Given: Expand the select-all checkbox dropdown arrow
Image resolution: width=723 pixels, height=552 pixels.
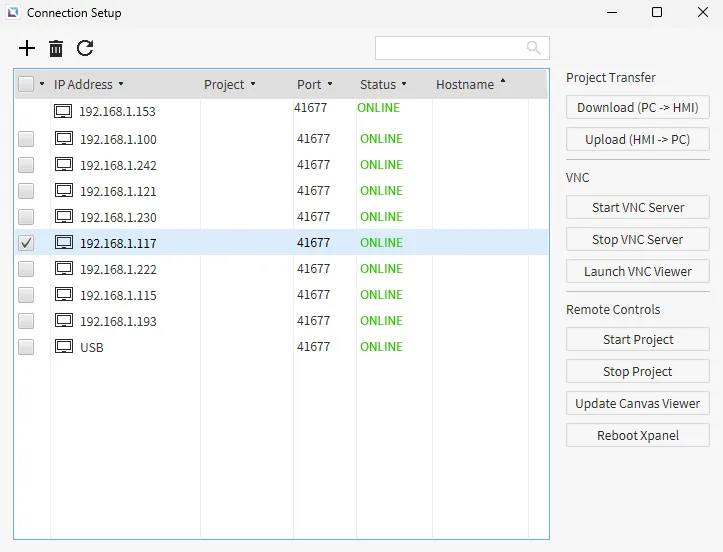Looking at the screenshot, I should point(42,85).
